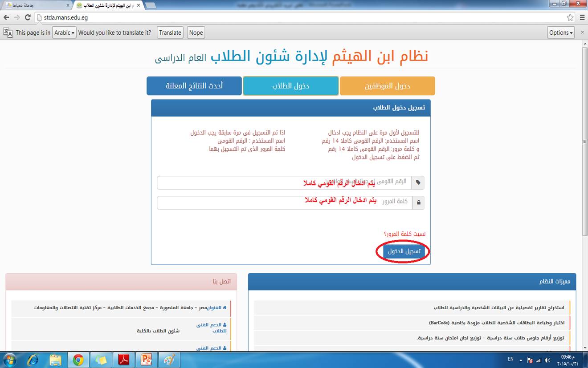588x368 pixels.
Task: Click the مميزات النظام panel header
Action: tap(412, 282)
